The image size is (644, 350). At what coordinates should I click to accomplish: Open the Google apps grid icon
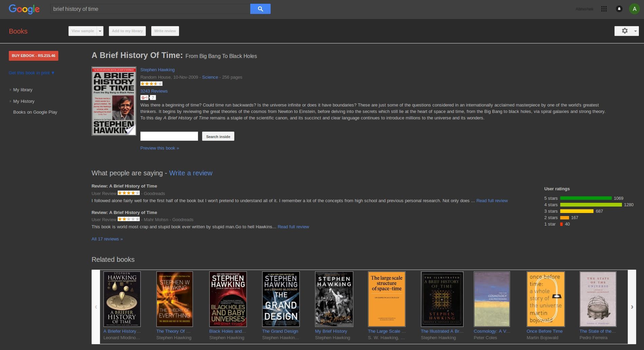pyautogui.click(x=604, y=9)
